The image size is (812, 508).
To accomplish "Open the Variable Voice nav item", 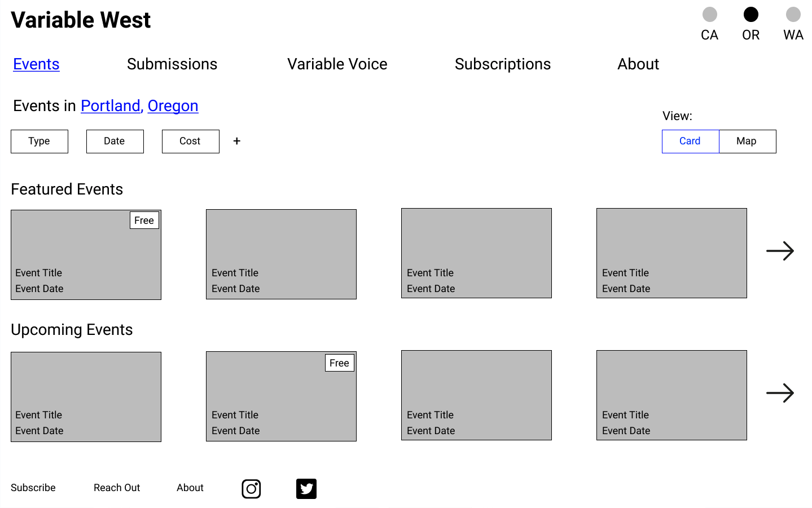I will coord(337,64).
